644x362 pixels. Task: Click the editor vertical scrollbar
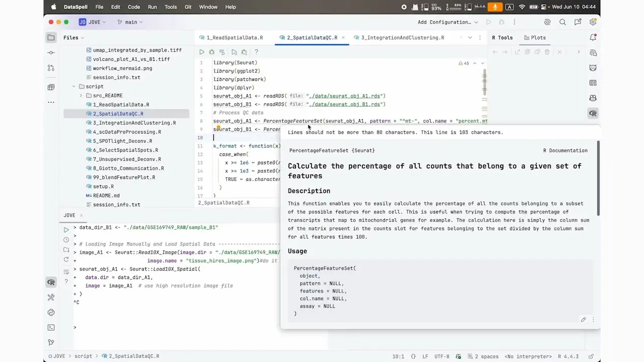click(x=485, y=83)
